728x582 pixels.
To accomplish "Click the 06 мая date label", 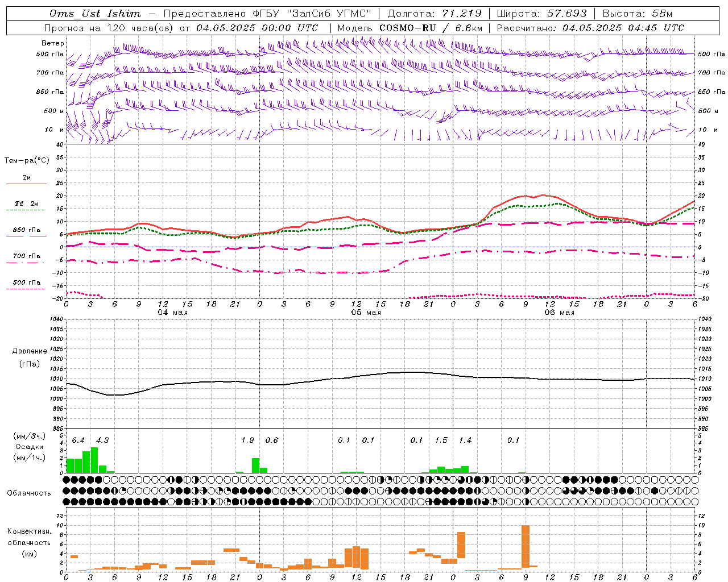I will coord(559,313).
